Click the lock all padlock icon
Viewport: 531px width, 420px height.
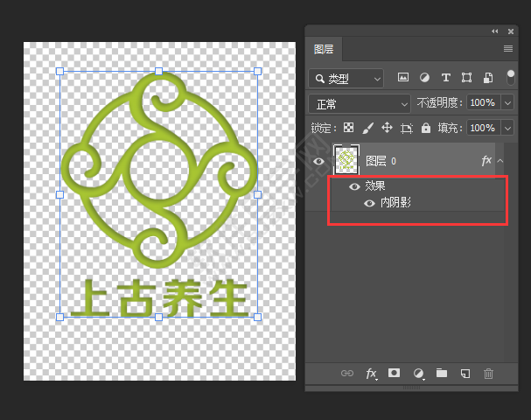click(426, 128)
